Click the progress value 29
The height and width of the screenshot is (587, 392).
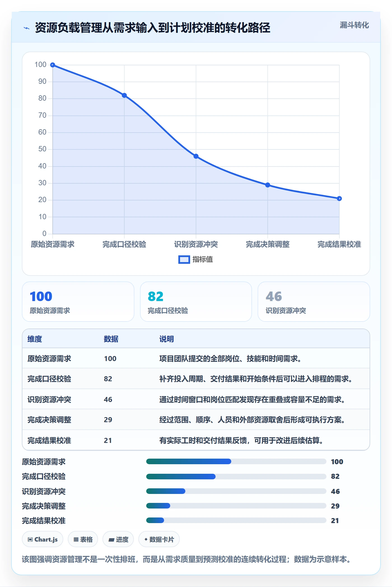(x=335, y=506)
